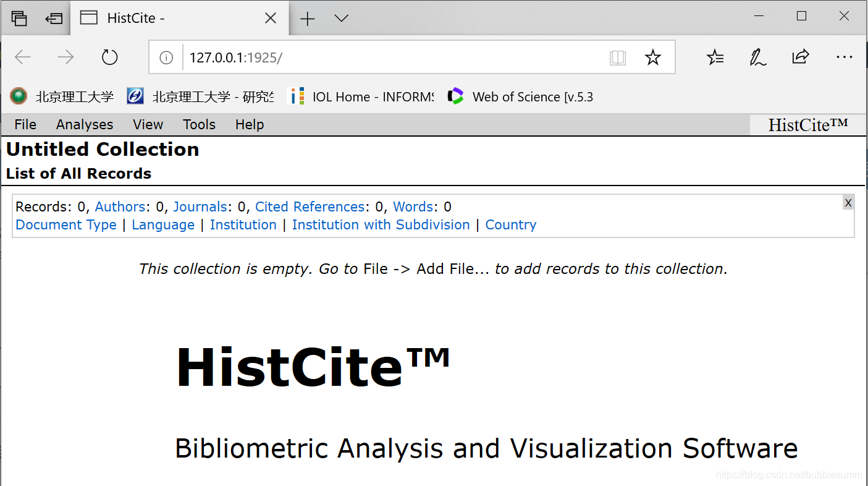Open the Institution link

243,224
